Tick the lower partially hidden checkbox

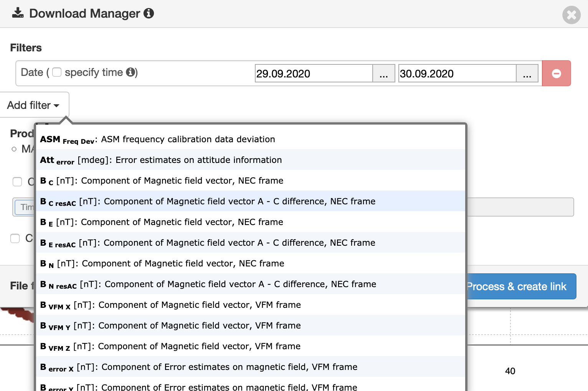pyautogui.click(x=15, y=238)
